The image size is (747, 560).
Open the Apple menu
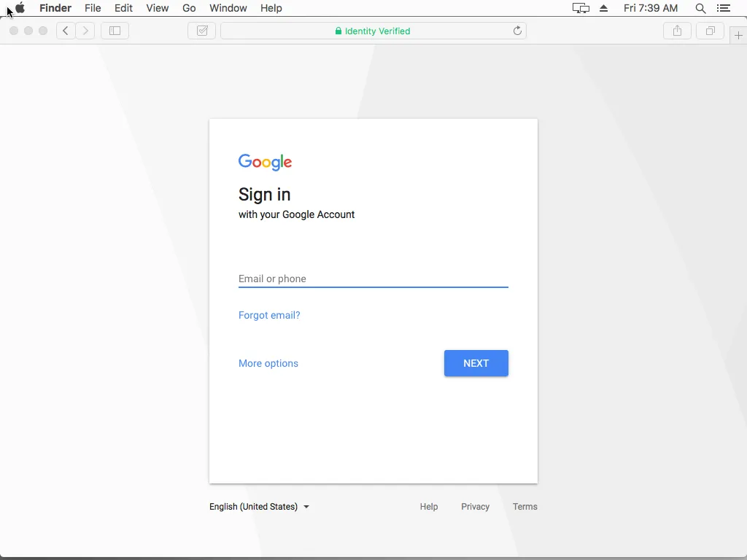tap(19, 8)
